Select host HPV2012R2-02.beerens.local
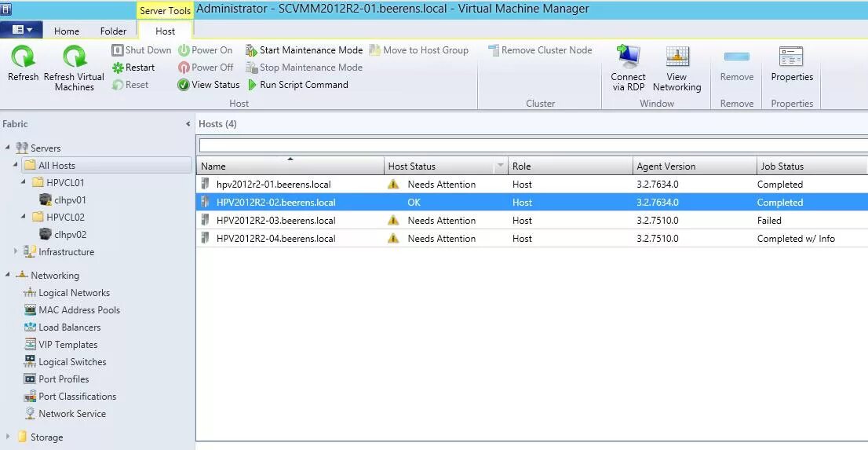 (532, 203)
